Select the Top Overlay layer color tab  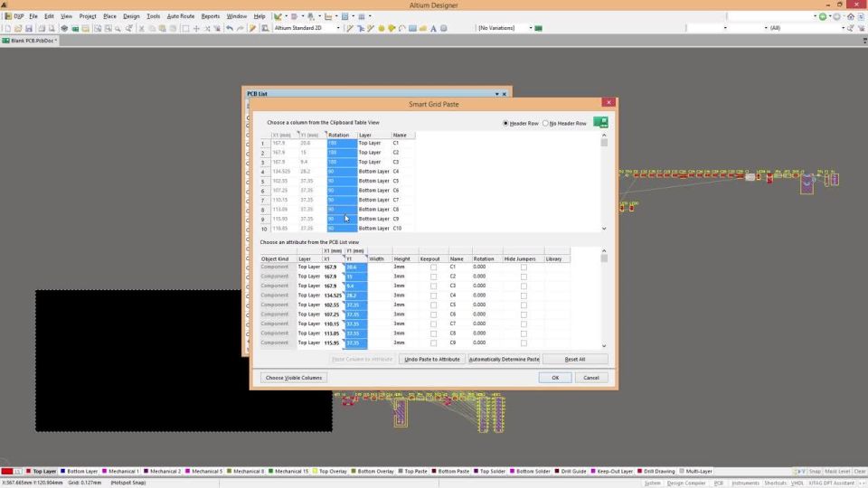coord(330,472)
